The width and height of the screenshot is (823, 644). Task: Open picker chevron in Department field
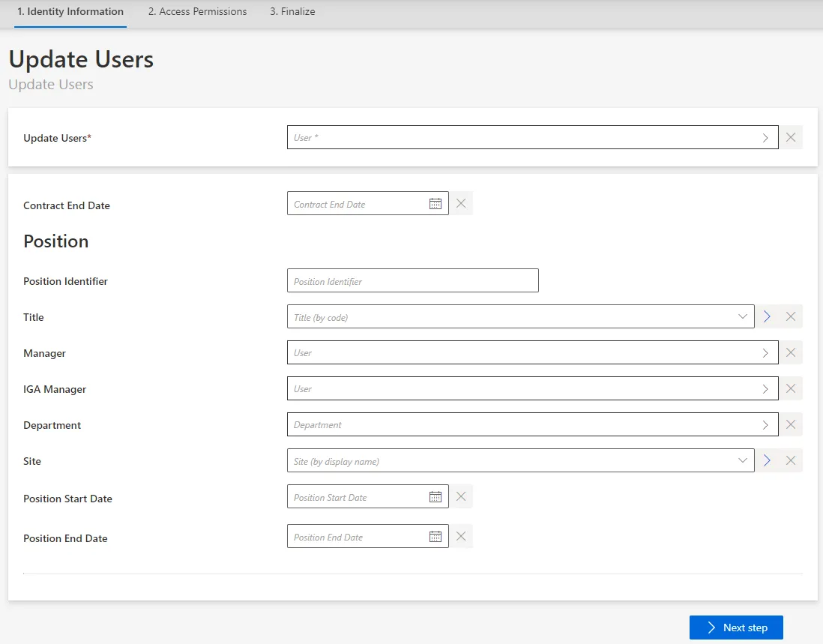click(765, 424)
